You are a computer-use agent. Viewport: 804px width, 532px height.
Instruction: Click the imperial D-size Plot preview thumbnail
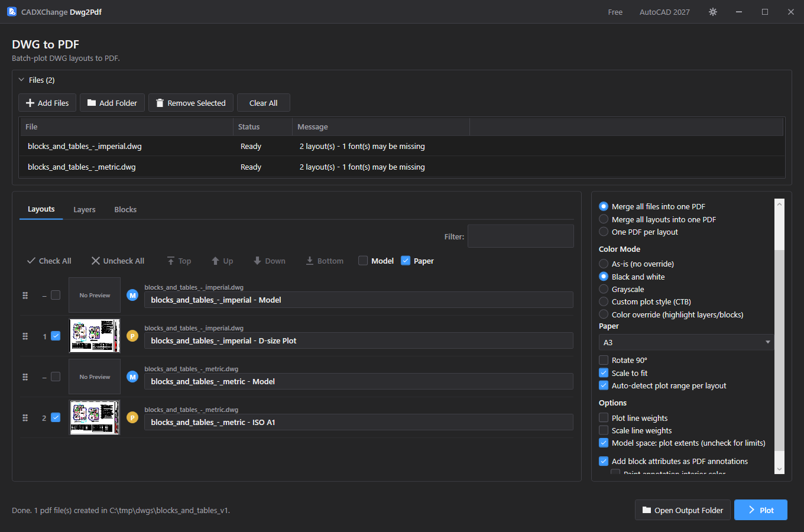[x=95, y=336]
